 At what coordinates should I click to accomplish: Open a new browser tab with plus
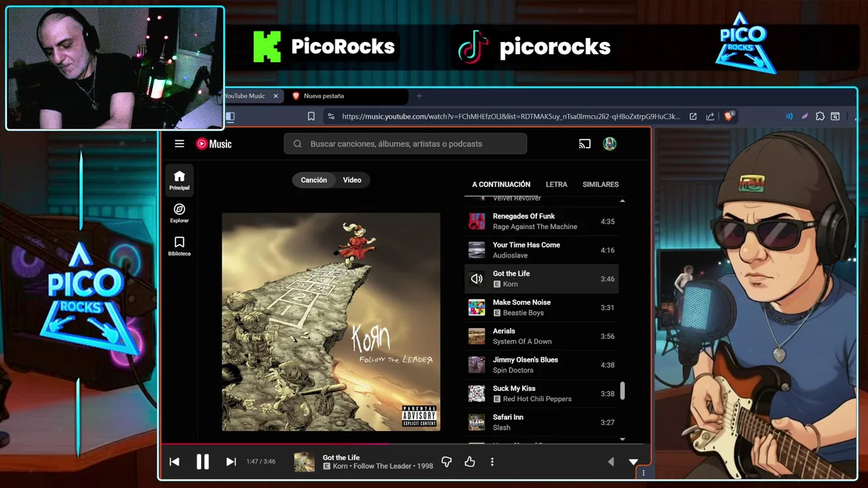click(x=419, y=96)
